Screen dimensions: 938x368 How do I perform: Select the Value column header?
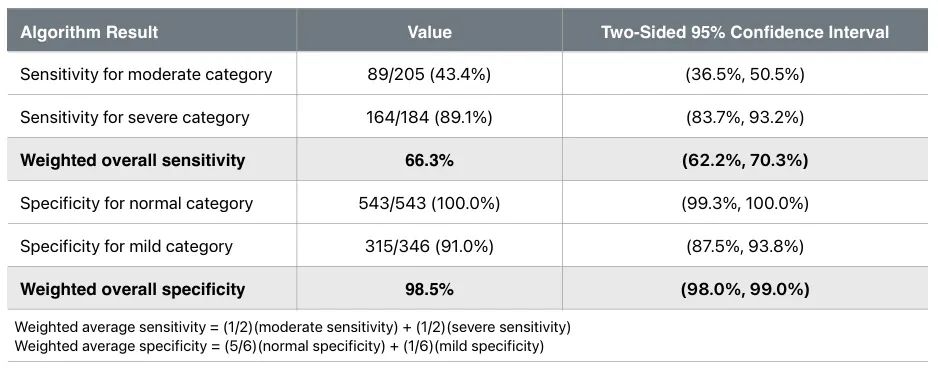[429, 32]
